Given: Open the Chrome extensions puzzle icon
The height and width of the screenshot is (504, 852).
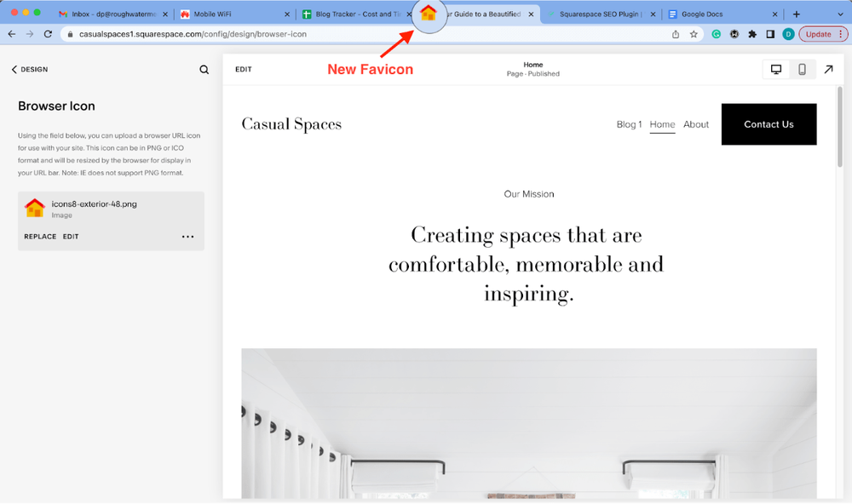Looking at the screenshot, I should click(752, 35).
